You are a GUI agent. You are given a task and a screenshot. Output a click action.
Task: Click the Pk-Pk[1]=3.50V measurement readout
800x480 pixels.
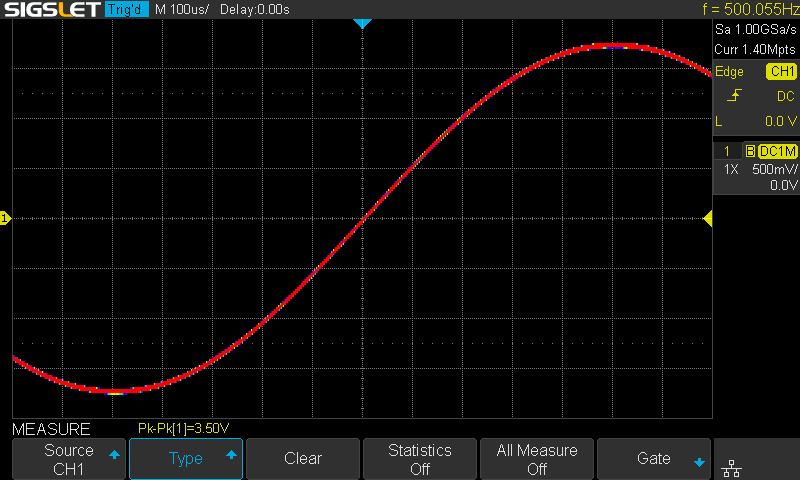(184, 428)
